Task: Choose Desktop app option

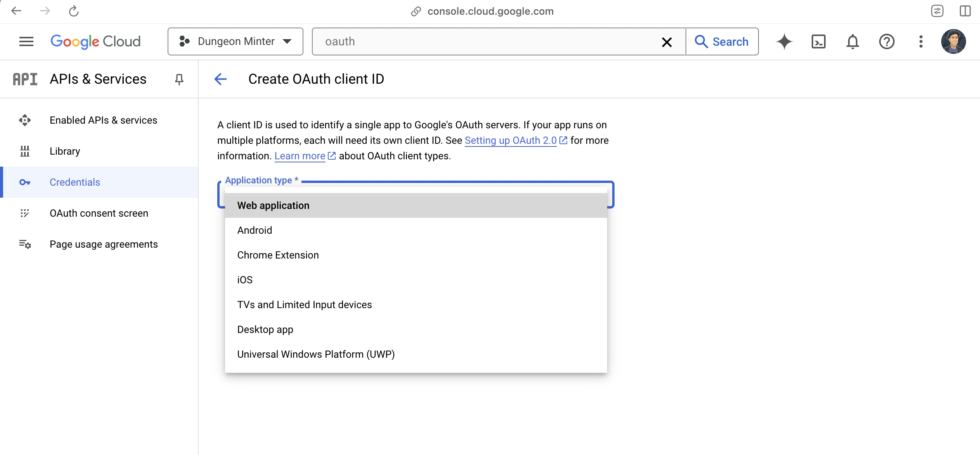Action: click(265, 329)
